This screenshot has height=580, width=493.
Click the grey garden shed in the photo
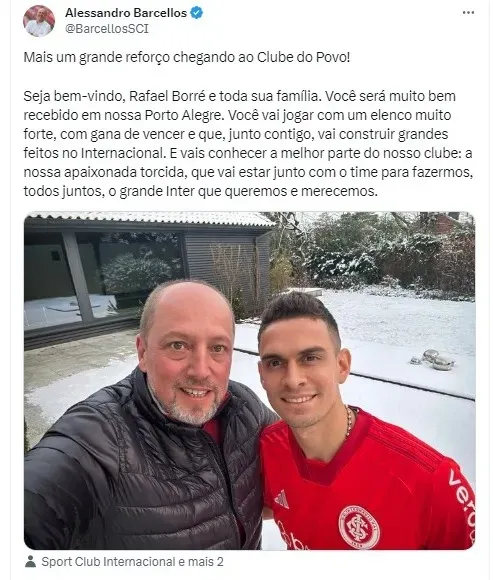(x=148, y=274)
